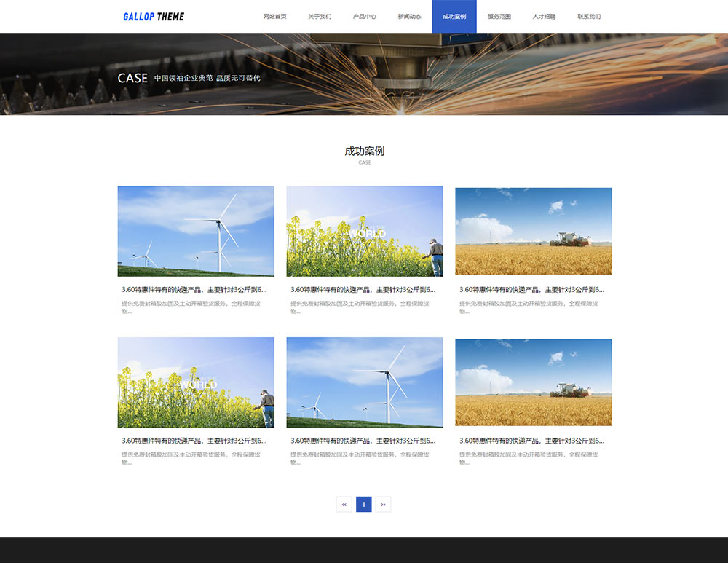Image resolution: width=728 pixels, height=563 pixels.
Task: Click the active 成功案例 tab
Action: click(454, 17)
